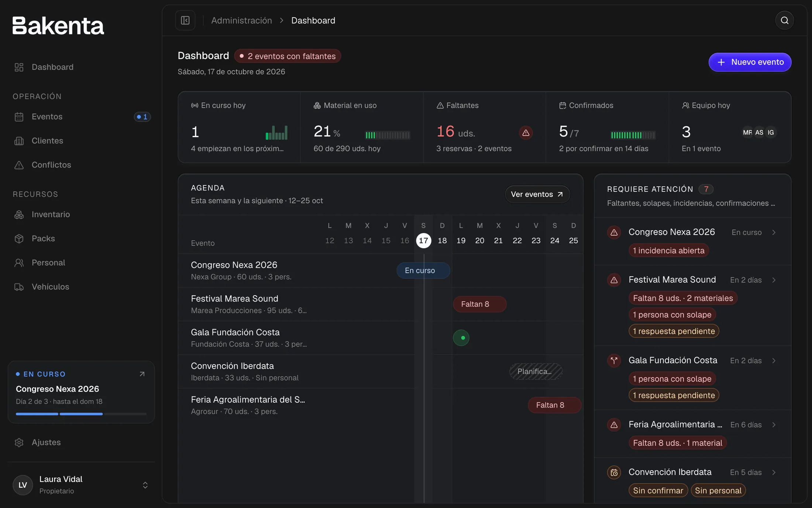The image size is (812, 508).
Task: Open Conflictos in the sidebar
Action: point(81,165)
